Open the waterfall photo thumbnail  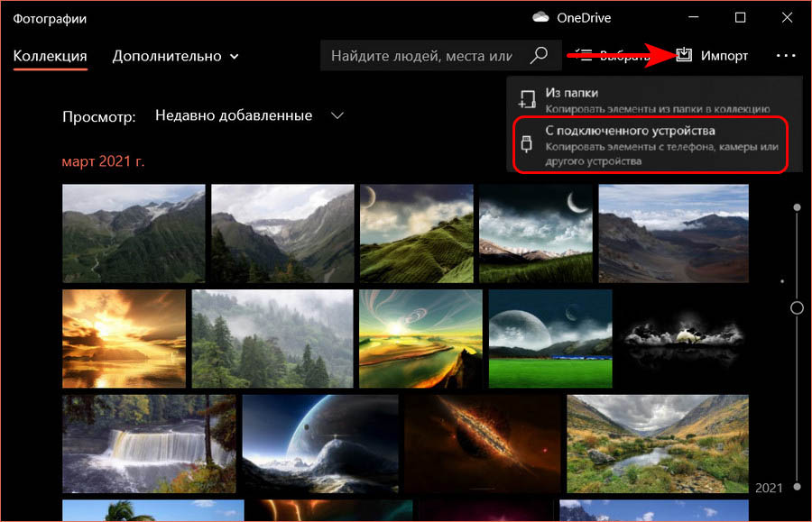[149, 442]
